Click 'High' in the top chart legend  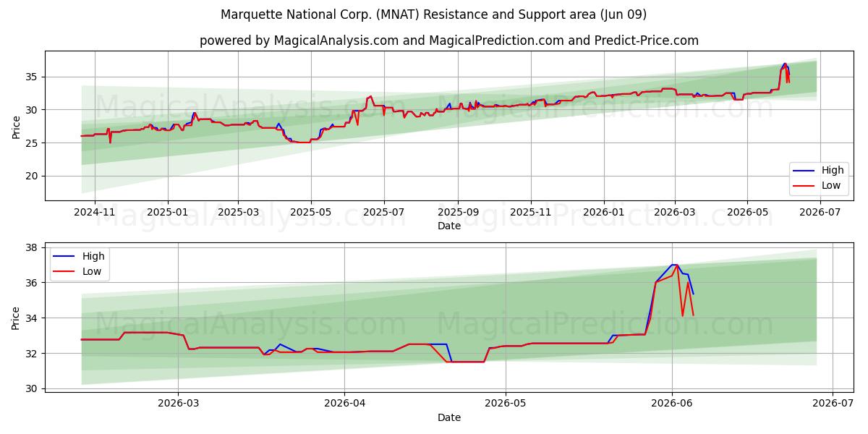click(x=833, y=171)
